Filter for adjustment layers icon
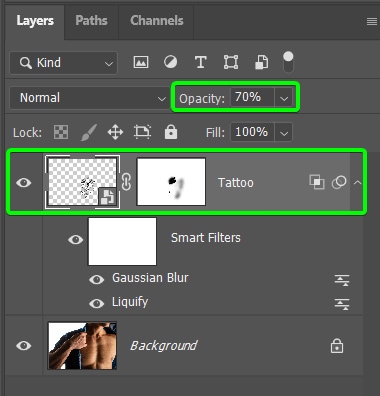The image size is (380, 396). point(170,62)
